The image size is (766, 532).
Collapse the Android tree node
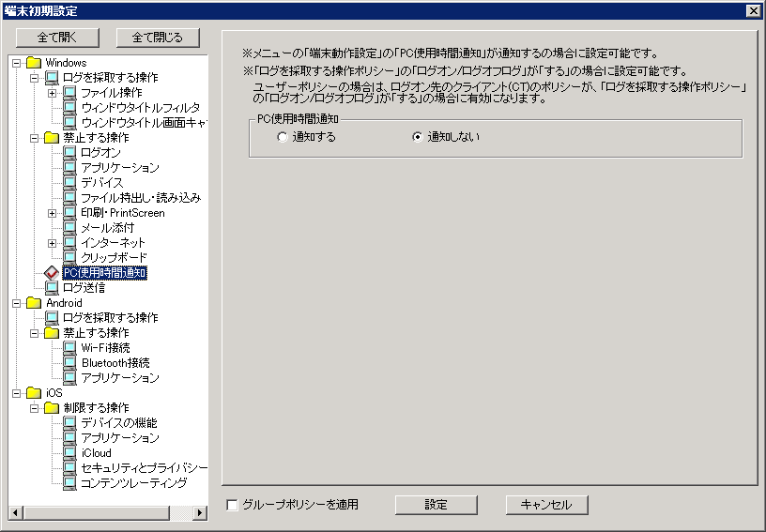coord(16,303)
